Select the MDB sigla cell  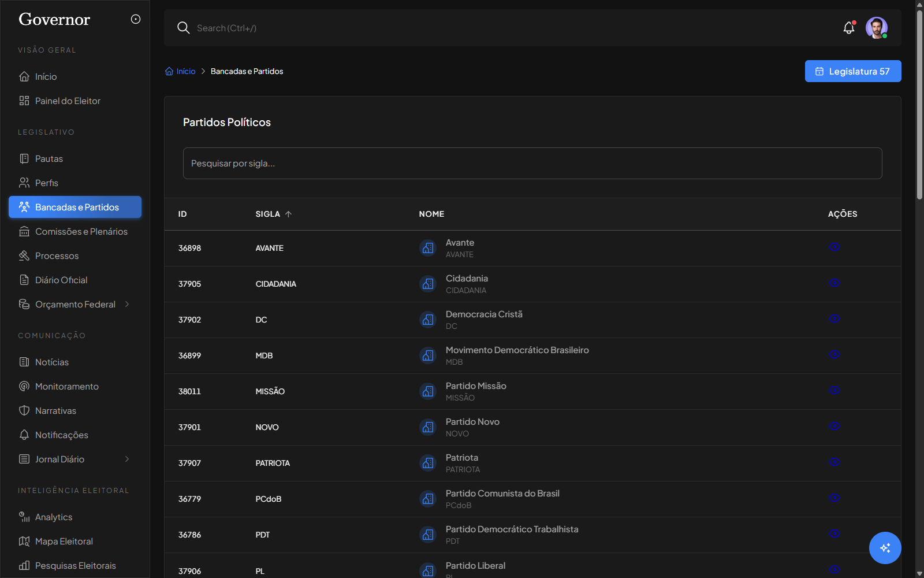(264, 355)
